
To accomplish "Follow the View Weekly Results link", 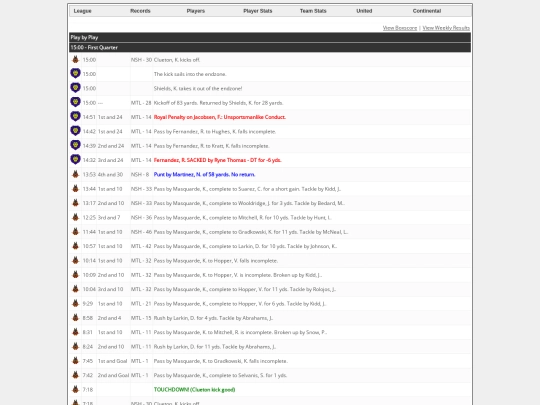I will (x=446, y=28).
